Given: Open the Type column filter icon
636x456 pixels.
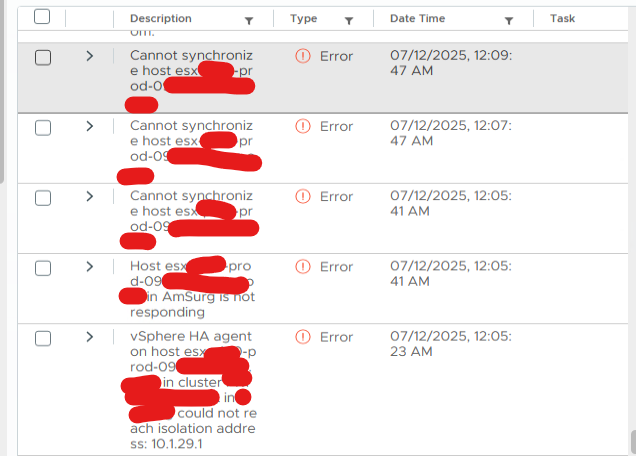Looking at the screenshot, I should pyautogui.click(x=349, y=21).
